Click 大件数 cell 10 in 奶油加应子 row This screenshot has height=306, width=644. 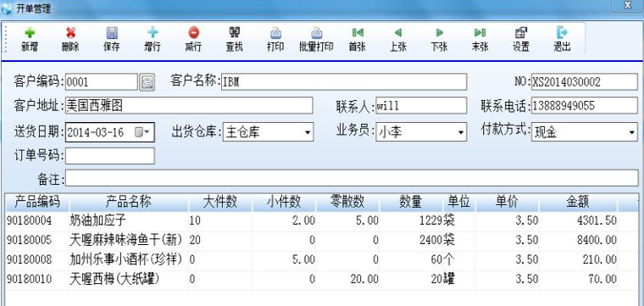[x=220, y=221]
